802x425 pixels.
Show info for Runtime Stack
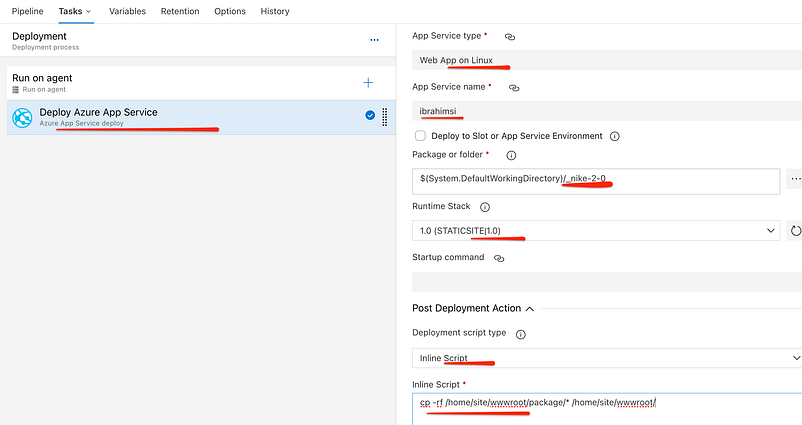click(485, 207)
